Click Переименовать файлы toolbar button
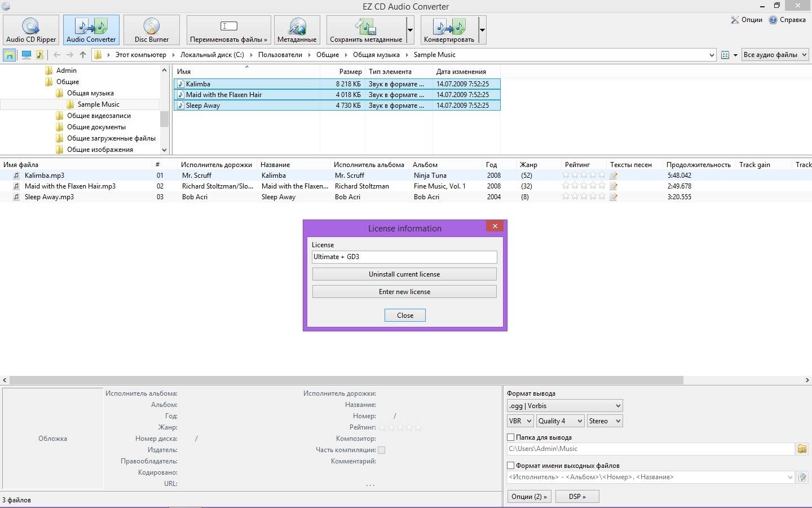812x508 pixels. [228, 30]
